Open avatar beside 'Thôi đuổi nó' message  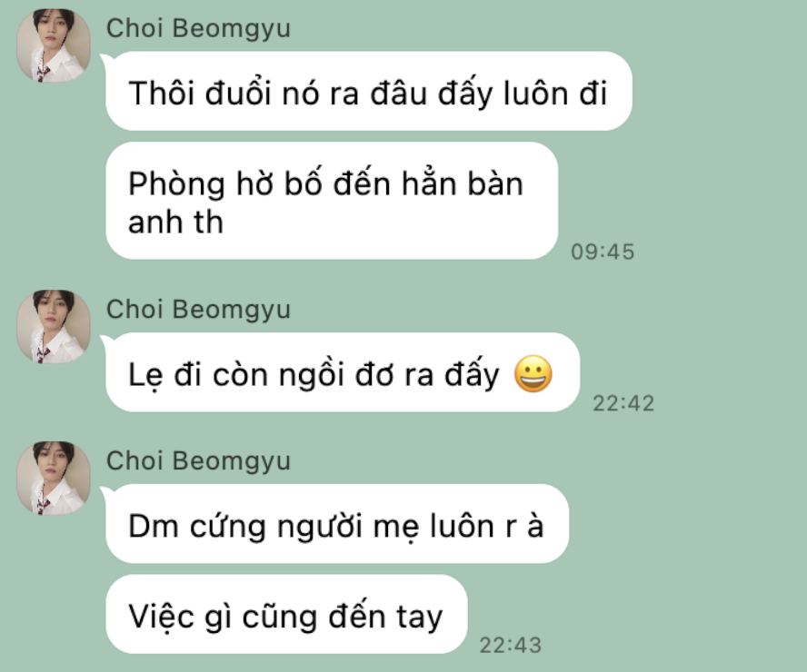[54, 45]
